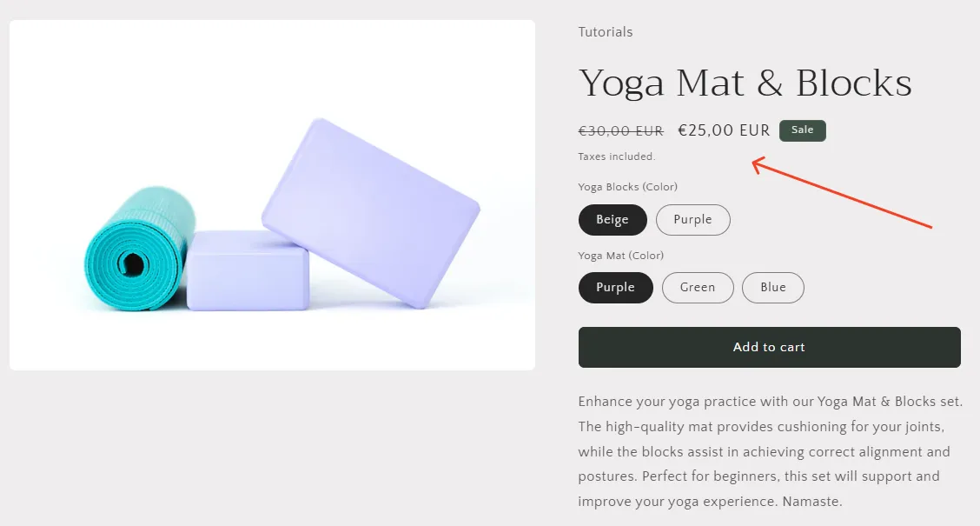Viewport: 980px width, 526px height.
Task: Choose Blue for the yoga mat
Action: [772, 287]
